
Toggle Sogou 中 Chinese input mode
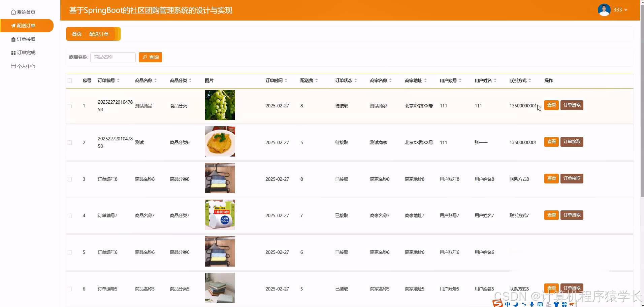pyautogui.click(x=508, y=304)
